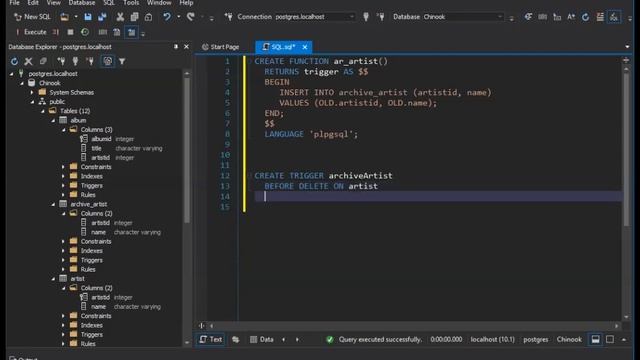Click the New SQL toolbar button
The width and height of the screenshot is (640, 360).
coord(32,17)
